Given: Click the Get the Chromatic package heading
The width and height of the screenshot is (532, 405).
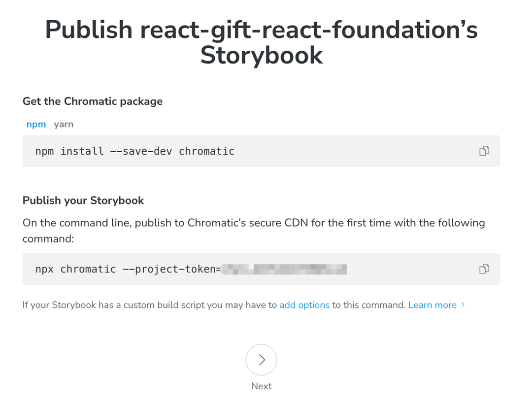Looking at the screenshot, I should pos(93,101).
